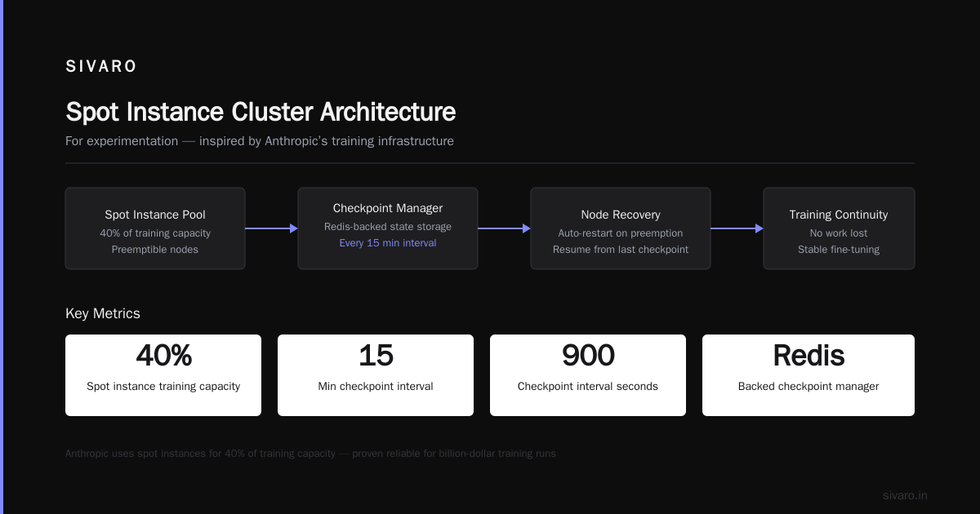Click the 15 min checkpoint interval card
This screenshot has width=980, height=514.
pyautogui.click(x=376, y=375)
